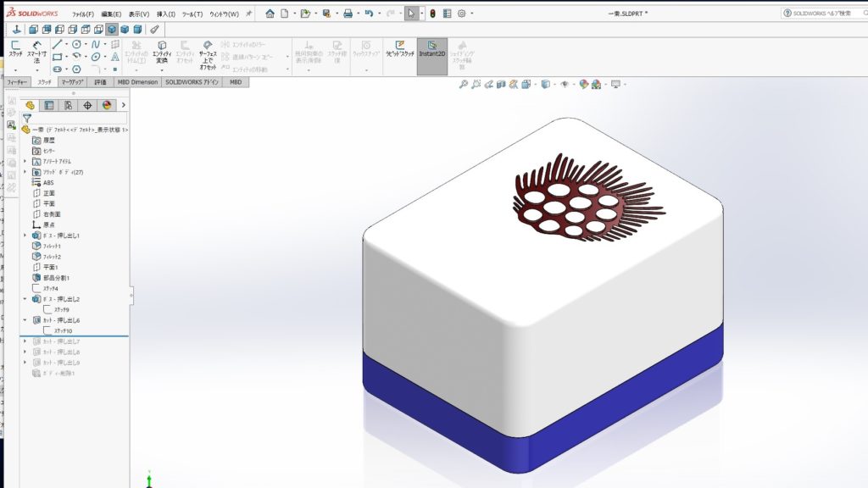Toggle the shaded with edges display style

click(x=112, y=29)
